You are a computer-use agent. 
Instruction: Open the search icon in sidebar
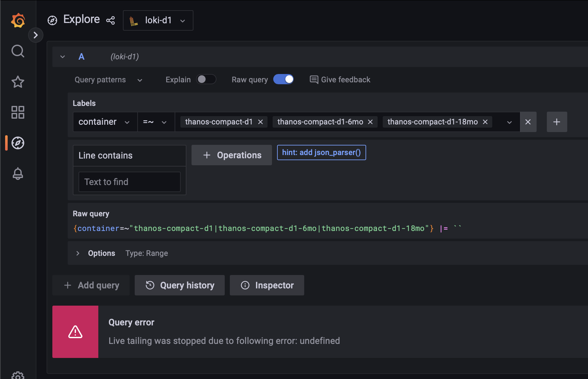click(x=18, y=51)
